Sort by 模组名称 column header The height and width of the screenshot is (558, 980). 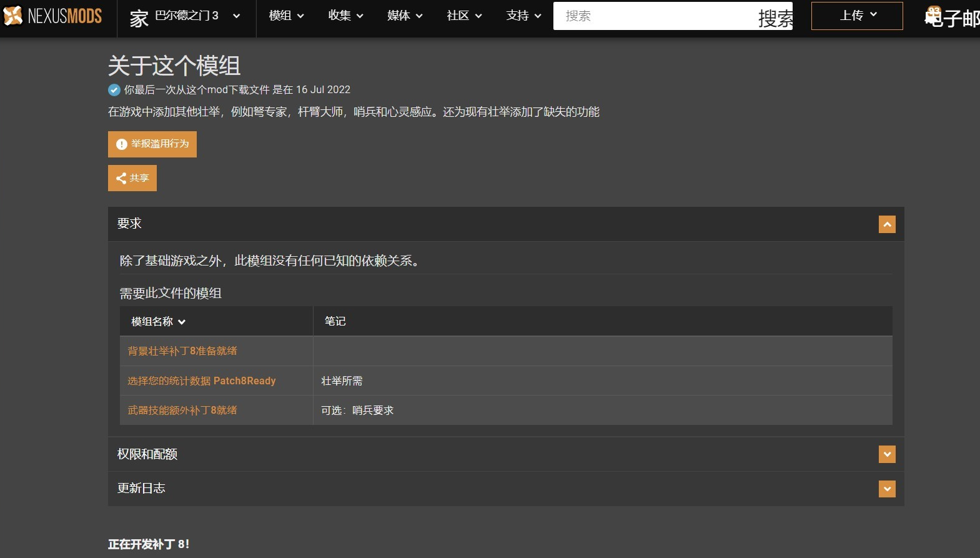click(159, 322)
